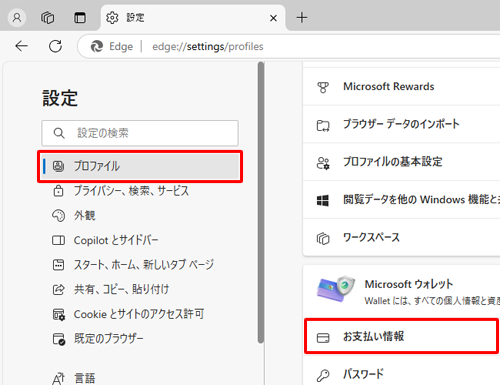Open プロファイルの基本設定 row
Screen dimensions: 500x385
click(x=401, y=162)
